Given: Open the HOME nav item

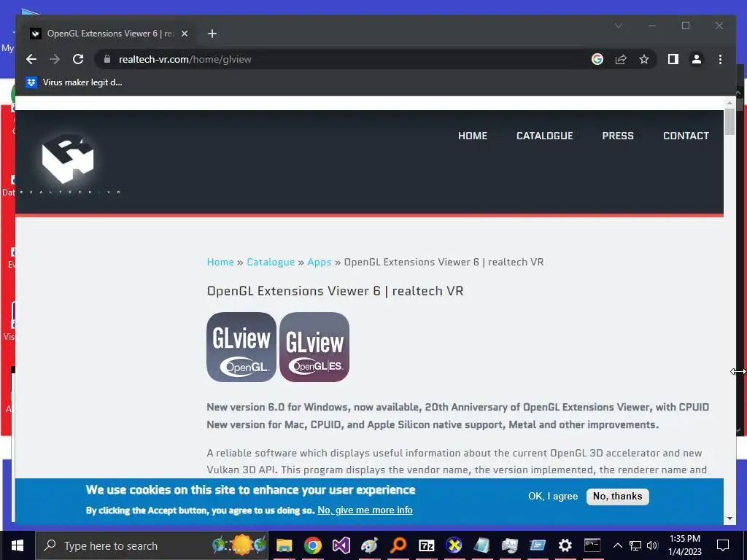Looking at the screenshot, I should tap(473, 136).
